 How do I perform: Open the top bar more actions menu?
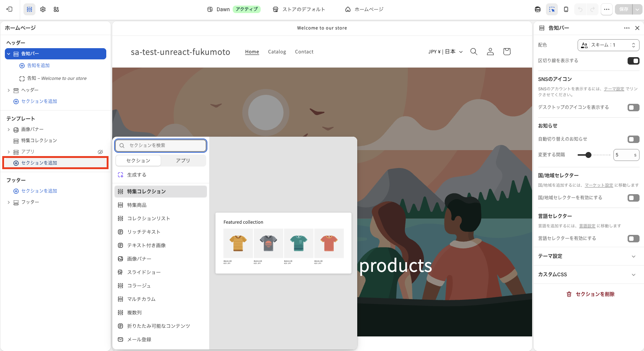pos(607,9)
